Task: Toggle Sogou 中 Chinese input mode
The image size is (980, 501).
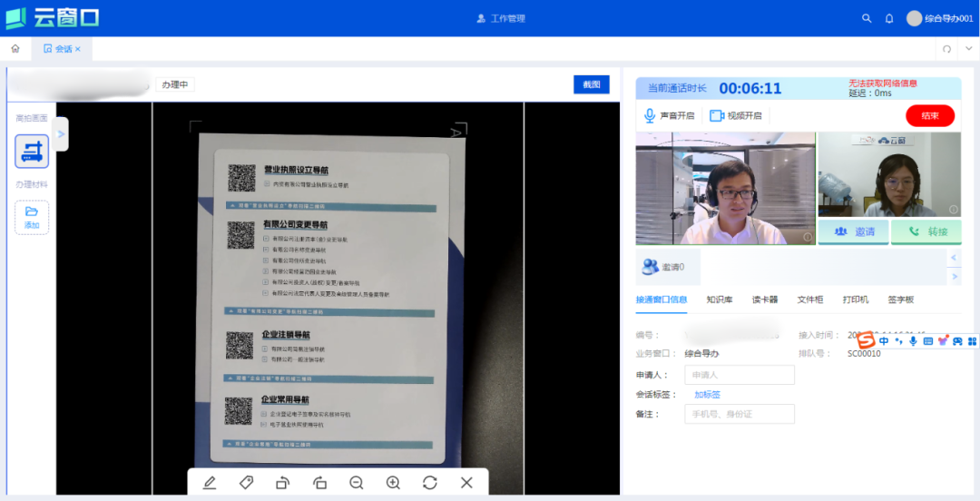Action: 884,341
